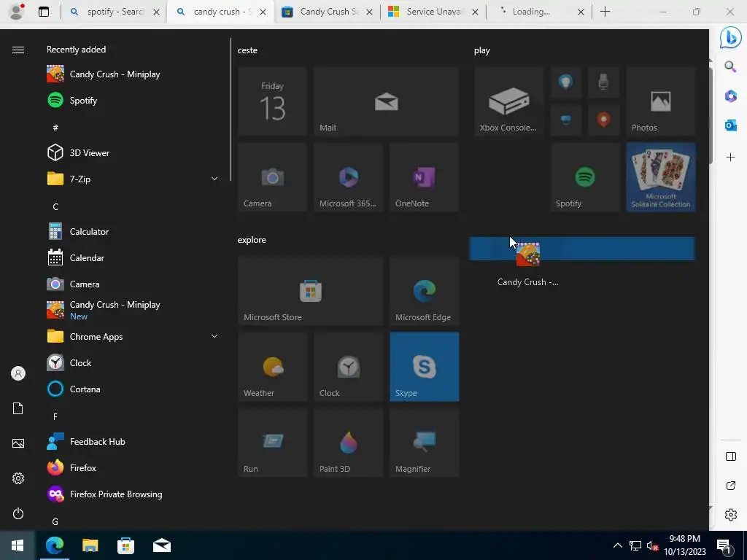
Task: Open the Magnifier tile
Action: tap(425, 443)
